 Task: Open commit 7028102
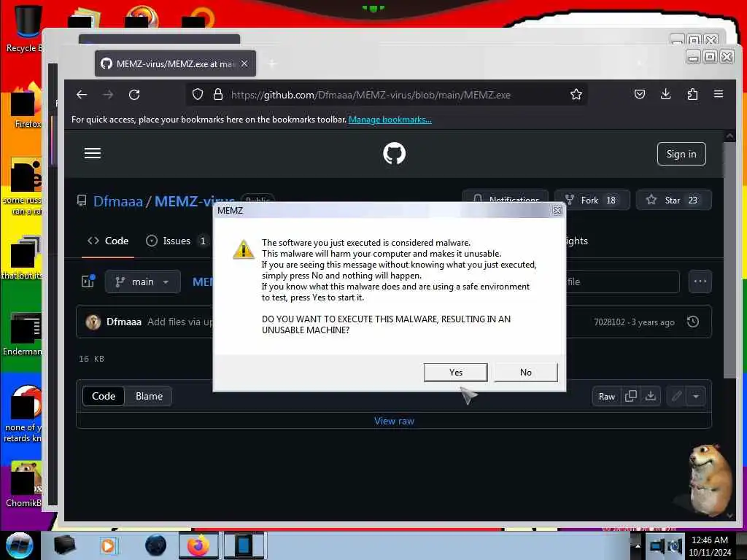pyautogui.click(x=609, y=322)
